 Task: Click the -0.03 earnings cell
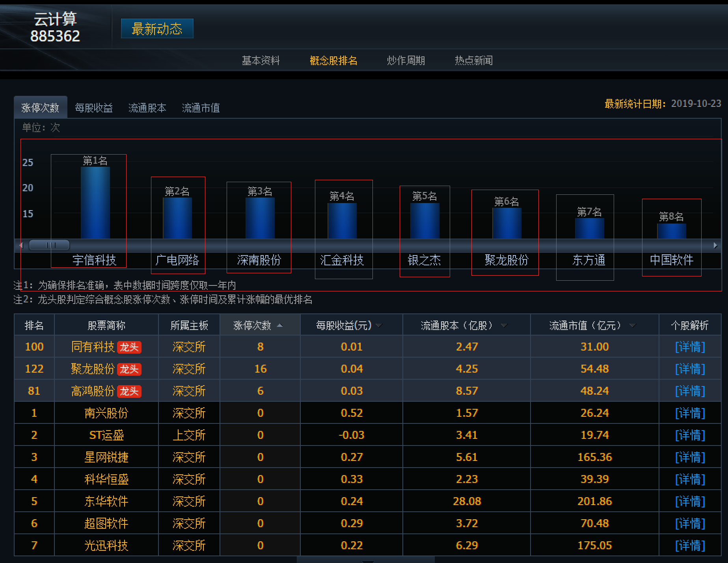[352, 435]
